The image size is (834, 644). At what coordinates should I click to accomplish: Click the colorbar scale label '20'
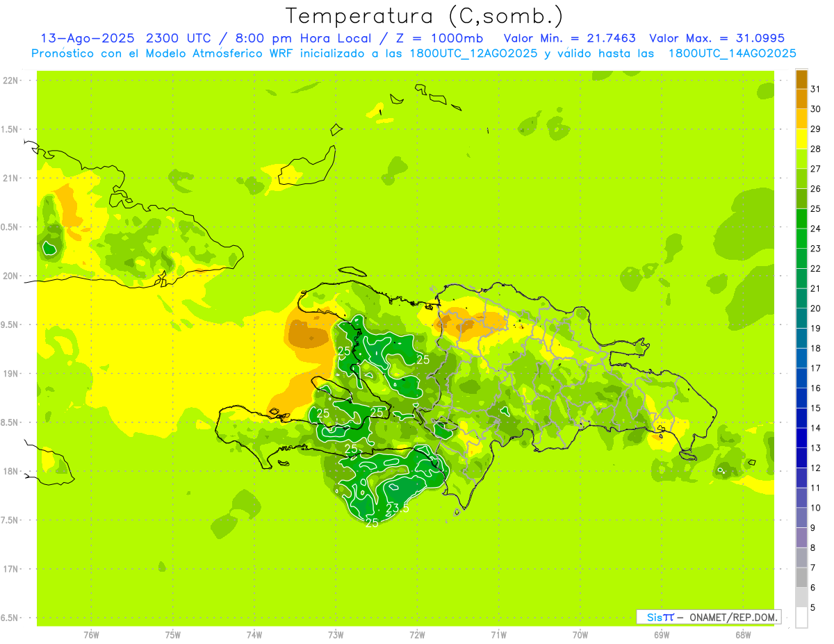(816, 308)
